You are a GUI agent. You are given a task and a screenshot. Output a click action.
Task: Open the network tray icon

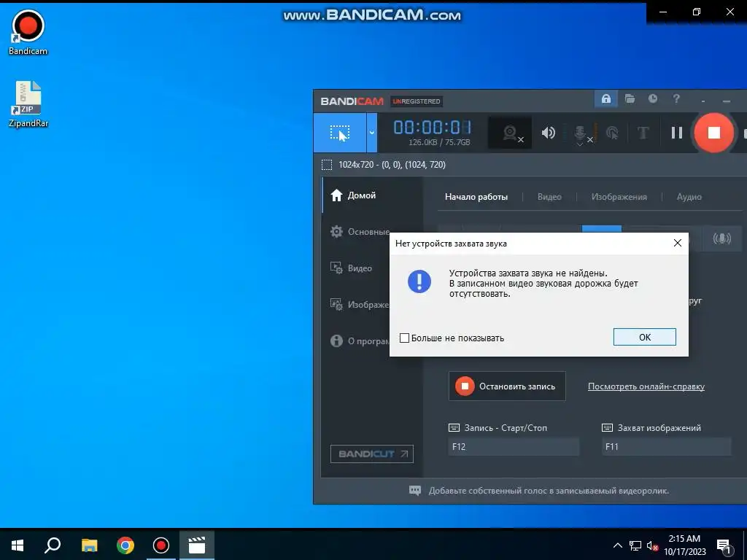pyautogui.click(x=635, y=545)
